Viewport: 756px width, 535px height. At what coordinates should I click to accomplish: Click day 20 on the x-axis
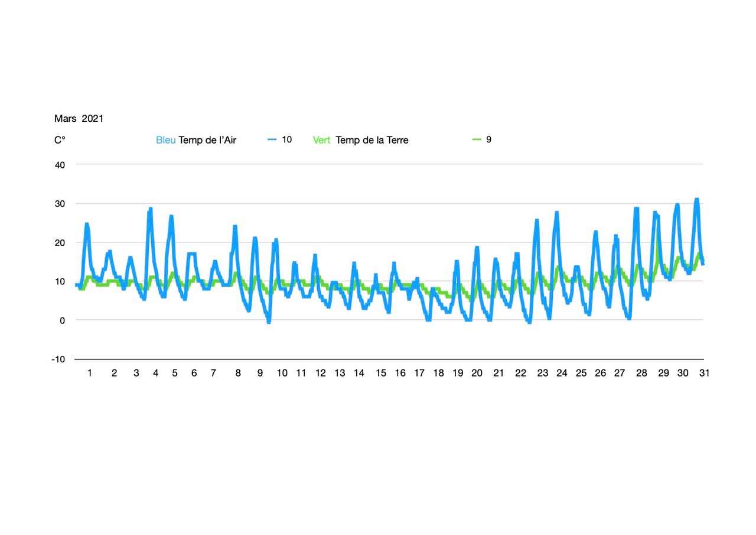[477, 373]
